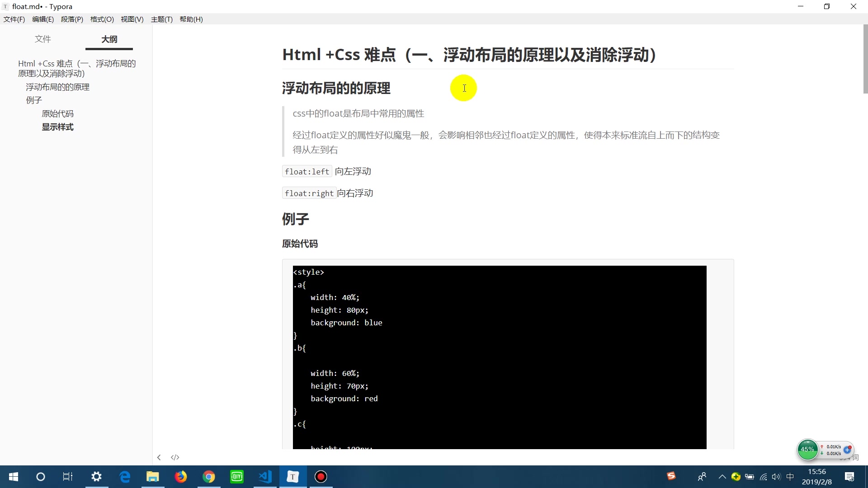Open Action Center notification icon
This screenshot has width=868, height=488.
coord(849,477)
